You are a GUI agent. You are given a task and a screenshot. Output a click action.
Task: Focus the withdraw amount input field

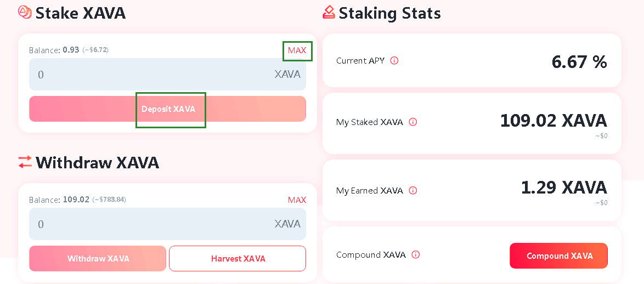(x=167, y=224)
